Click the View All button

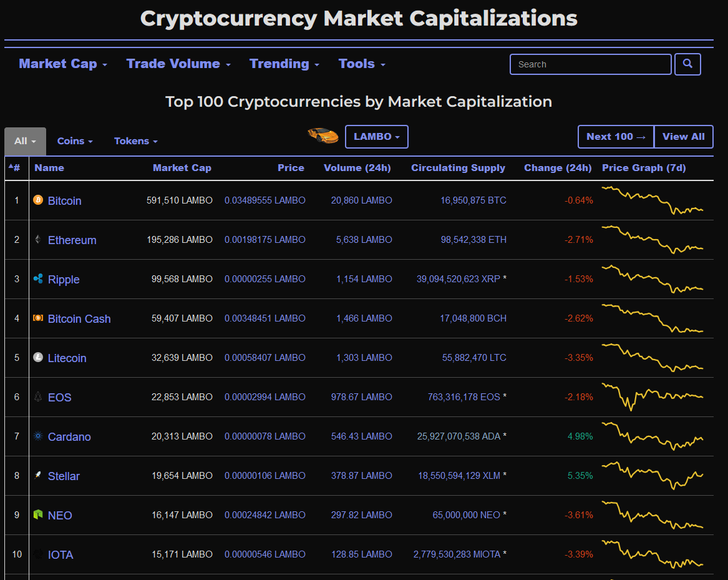click(684, 137)
